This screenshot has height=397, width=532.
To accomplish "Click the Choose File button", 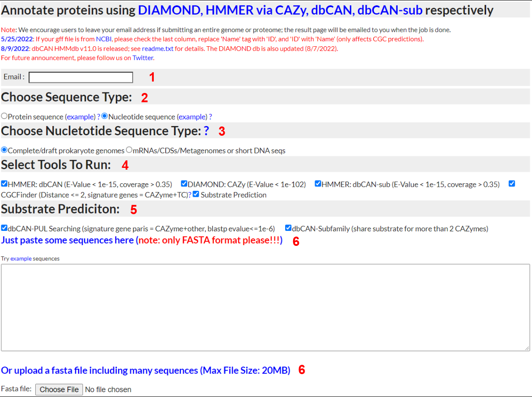I will click(x=59, y=390).
